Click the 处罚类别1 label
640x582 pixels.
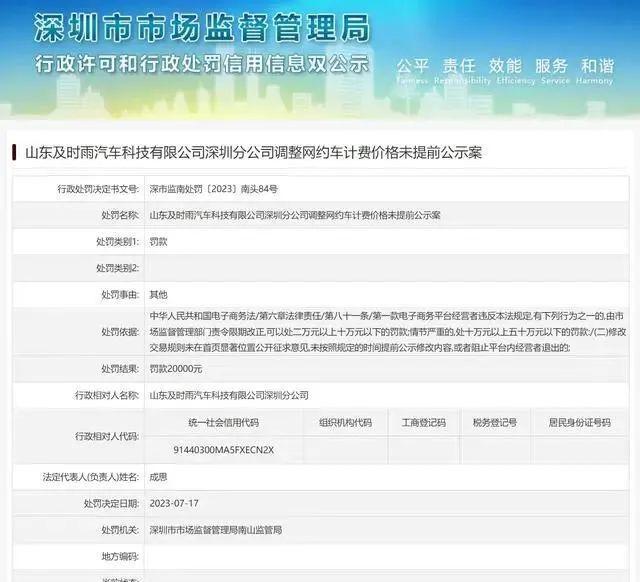coord(118,242)
